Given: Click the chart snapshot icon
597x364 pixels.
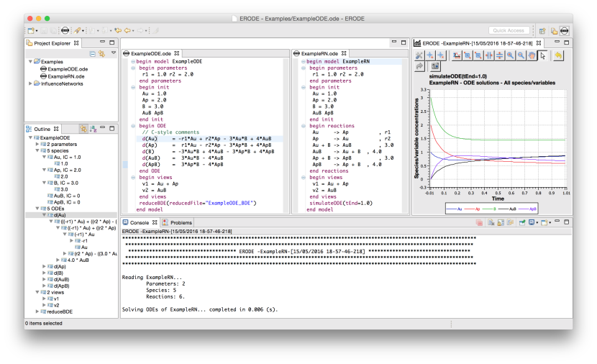Looking at the screenshot, I should (x=435, y=66).
